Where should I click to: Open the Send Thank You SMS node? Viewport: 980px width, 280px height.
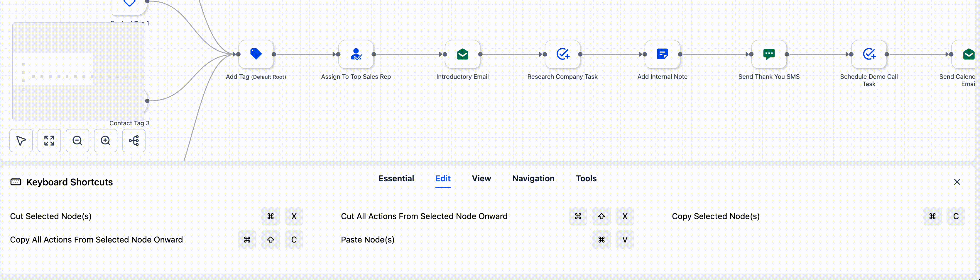768,54
